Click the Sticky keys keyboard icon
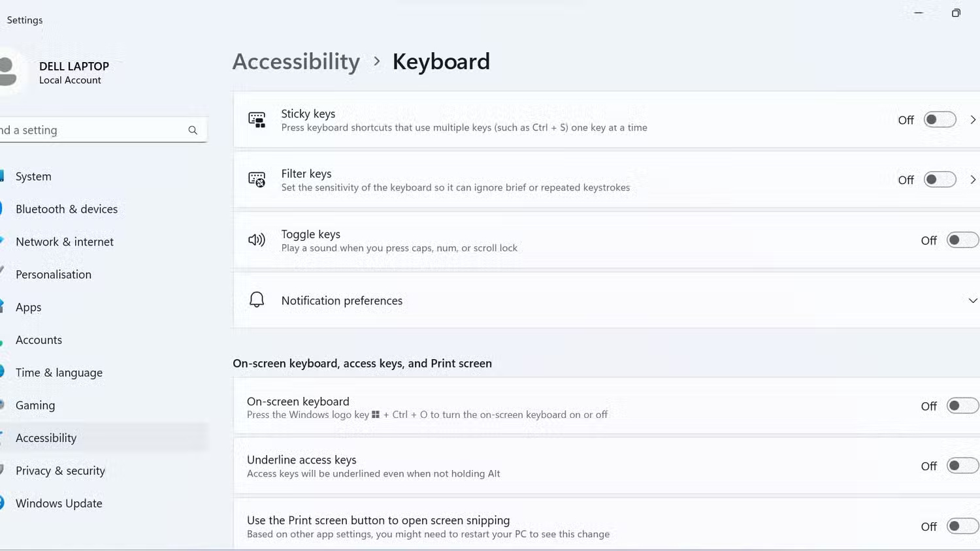The height and width of the screenshot is (551, 980). click(x=257, y=119)
